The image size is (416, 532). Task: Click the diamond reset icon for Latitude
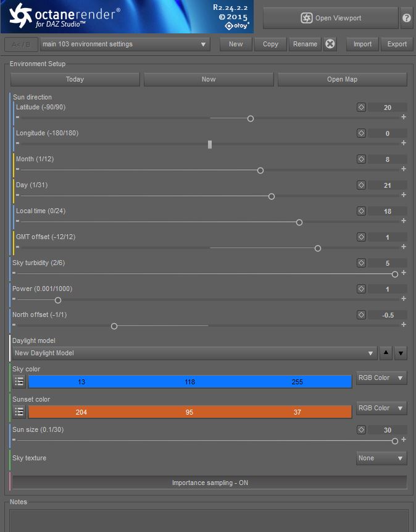click(361, 108)
